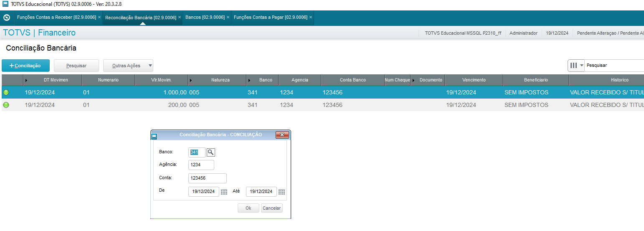Viewport: 644px width, 231px height.
Task: Click the green status dot of the 1.000,00 row
Action: point(6,92)
